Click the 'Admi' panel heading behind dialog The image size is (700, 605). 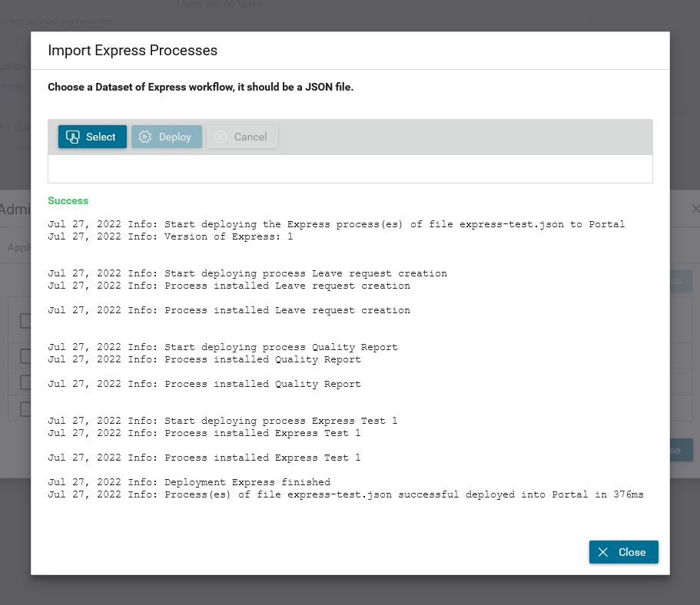pos(15,210)
